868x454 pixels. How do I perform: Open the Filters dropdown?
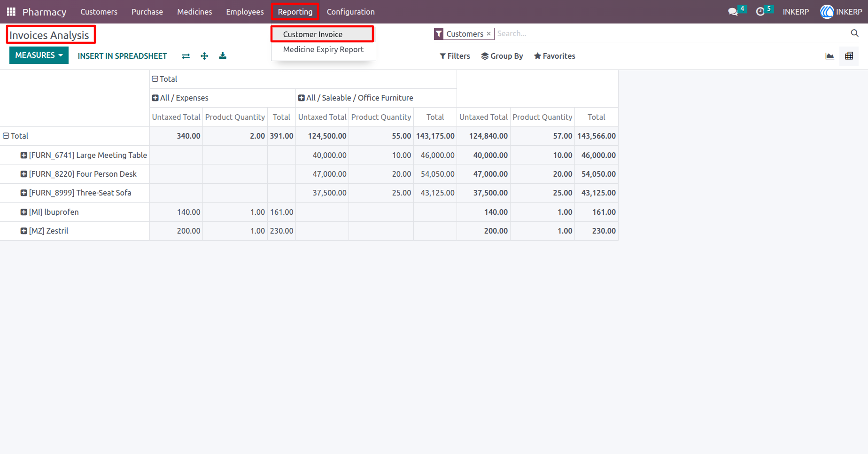pos(455,56)
